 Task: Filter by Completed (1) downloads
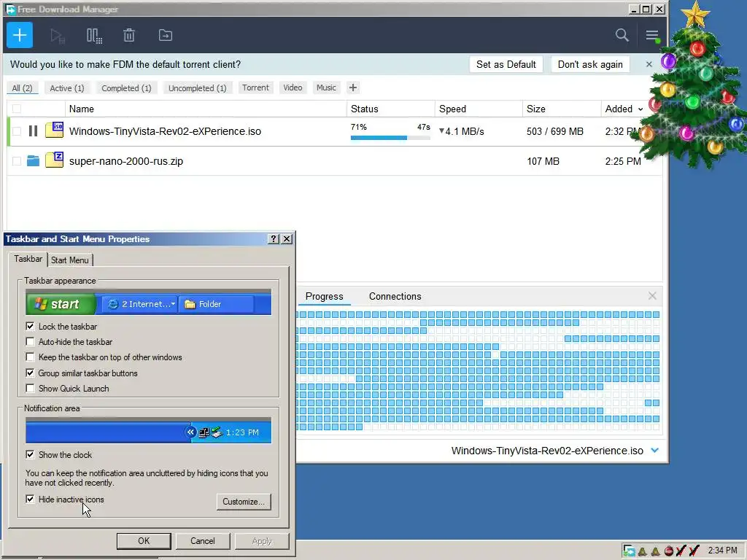pyautogui.click(x=126, y=88)
